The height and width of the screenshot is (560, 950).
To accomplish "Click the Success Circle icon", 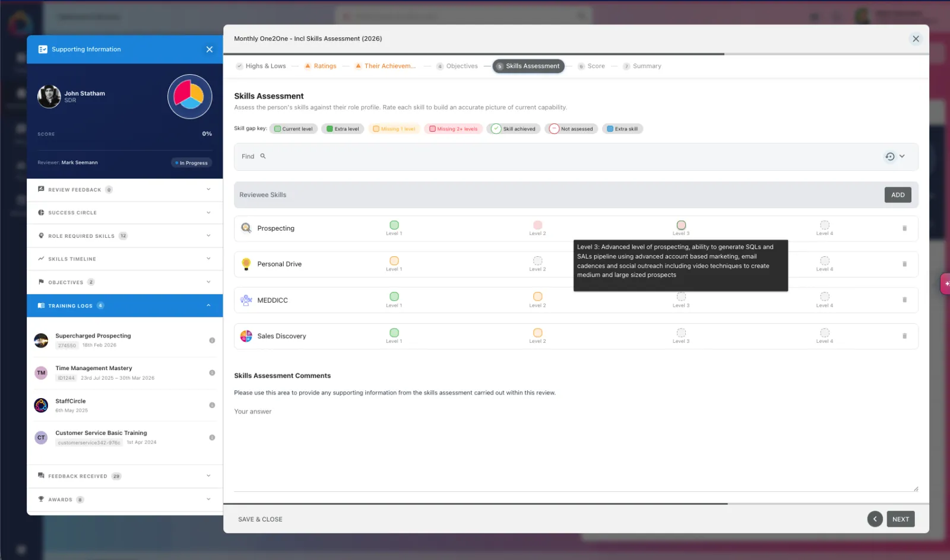I will 41,212.
